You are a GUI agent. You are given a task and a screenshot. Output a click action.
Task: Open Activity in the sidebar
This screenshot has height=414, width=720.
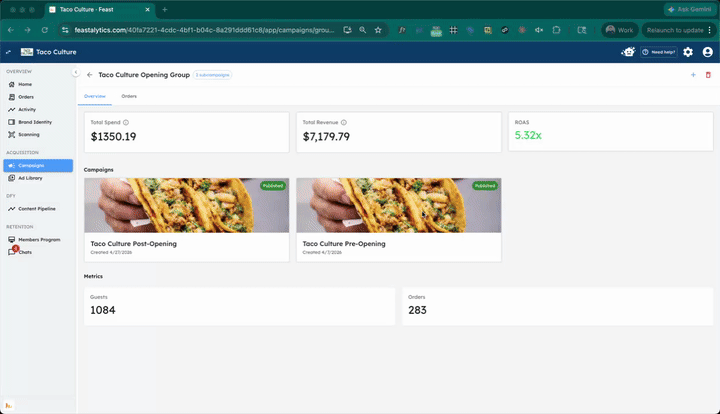pyautogui.click(x=38, y=109)
